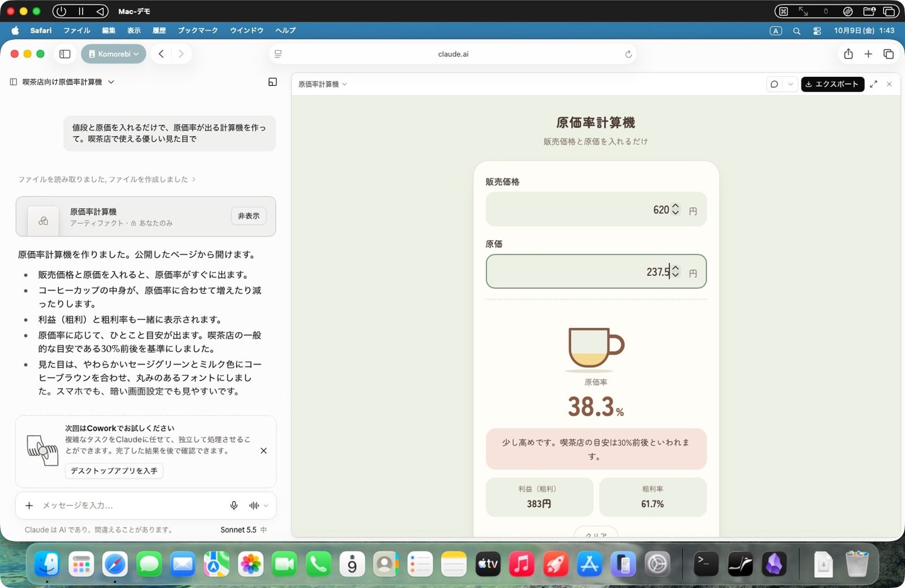This screenshot has height=588, width=905.
Task: Click the microphone dictation icon
Action: tap(234, 505)
